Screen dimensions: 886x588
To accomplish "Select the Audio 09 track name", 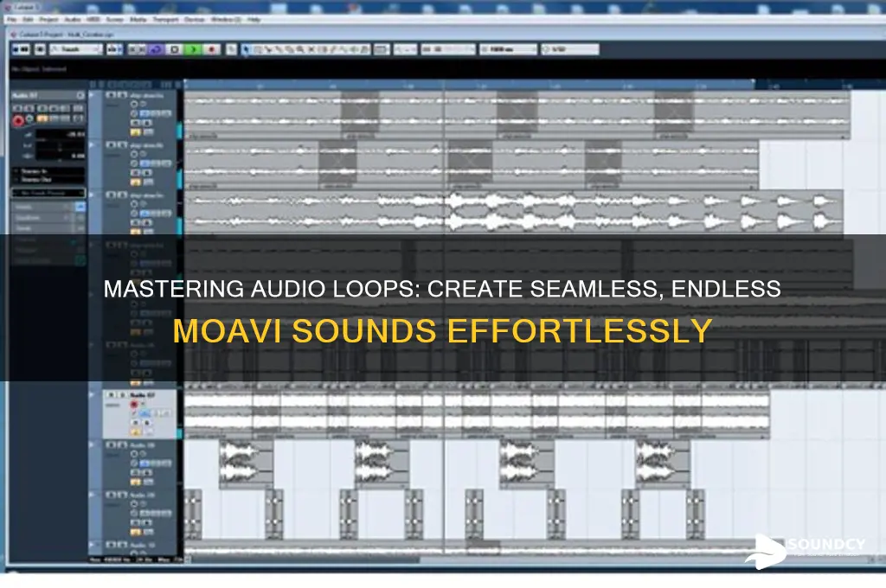I will click(x=141, y=495).
